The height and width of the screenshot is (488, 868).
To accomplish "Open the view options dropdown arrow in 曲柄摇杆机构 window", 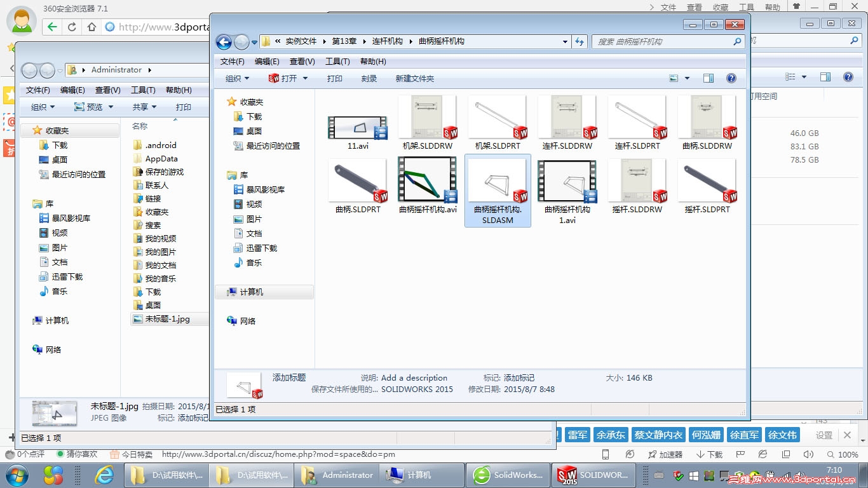I will (x=687, y=78).
